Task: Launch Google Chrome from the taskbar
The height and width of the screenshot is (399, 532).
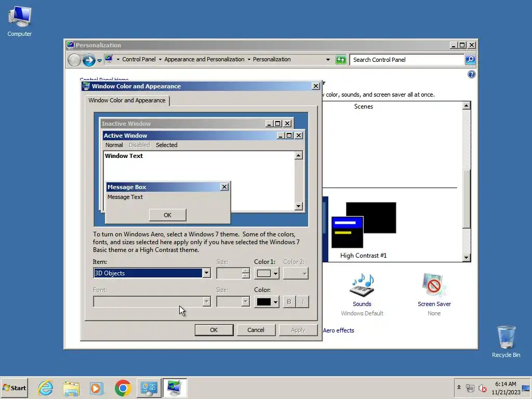Action: pyautogui.click(x=123, y=388)
